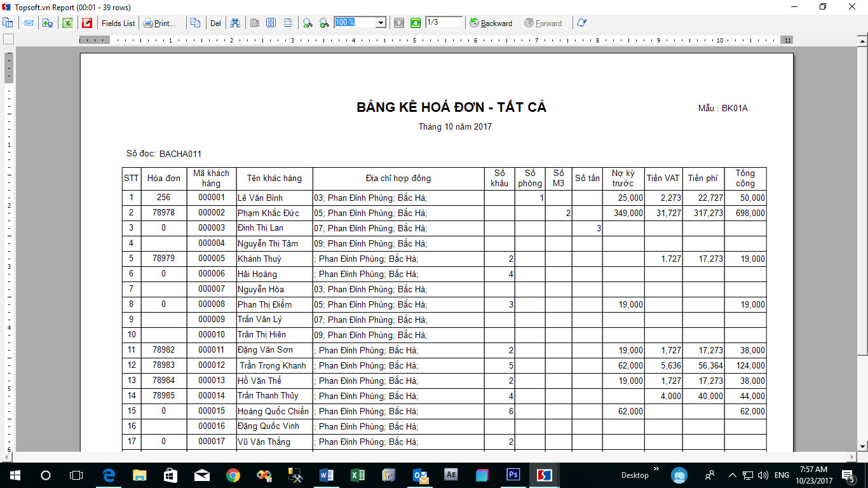Click the dashed page-width toolbar icon
868x488 pixels.
[288, 23]
